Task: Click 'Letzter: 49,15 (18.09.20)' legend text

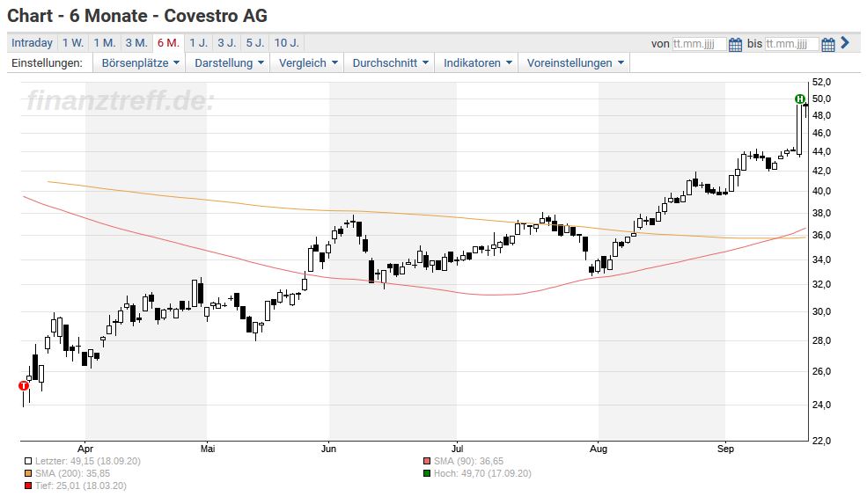Action: tap(88, 461)
